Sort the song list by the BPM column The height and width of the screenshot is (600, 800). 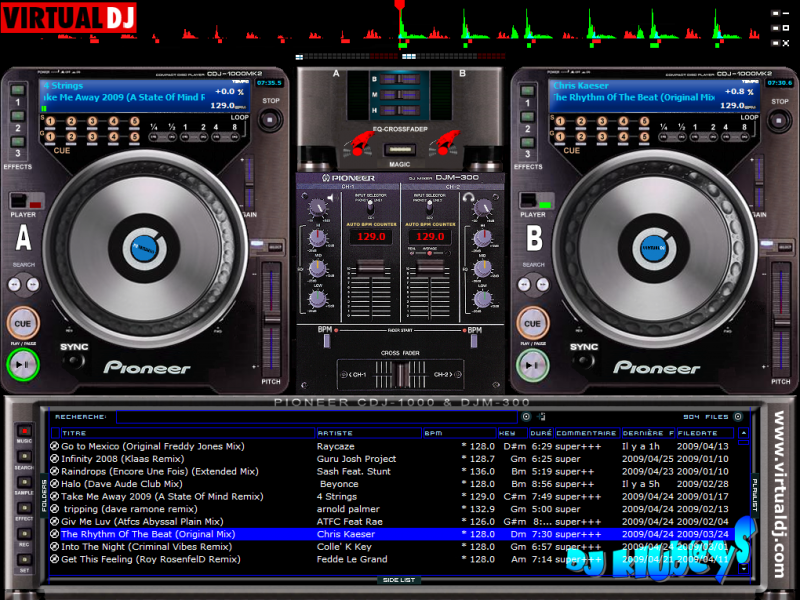pos(459,433)
